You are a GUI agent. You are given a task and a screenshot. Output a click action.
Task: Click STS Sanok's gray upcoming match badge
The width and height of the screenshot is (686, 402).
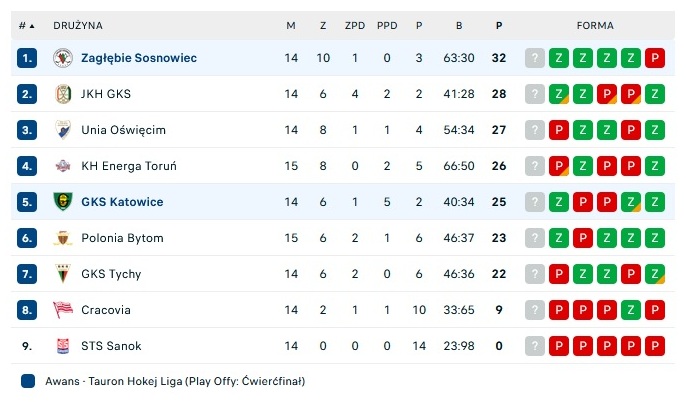pos(535,346)
